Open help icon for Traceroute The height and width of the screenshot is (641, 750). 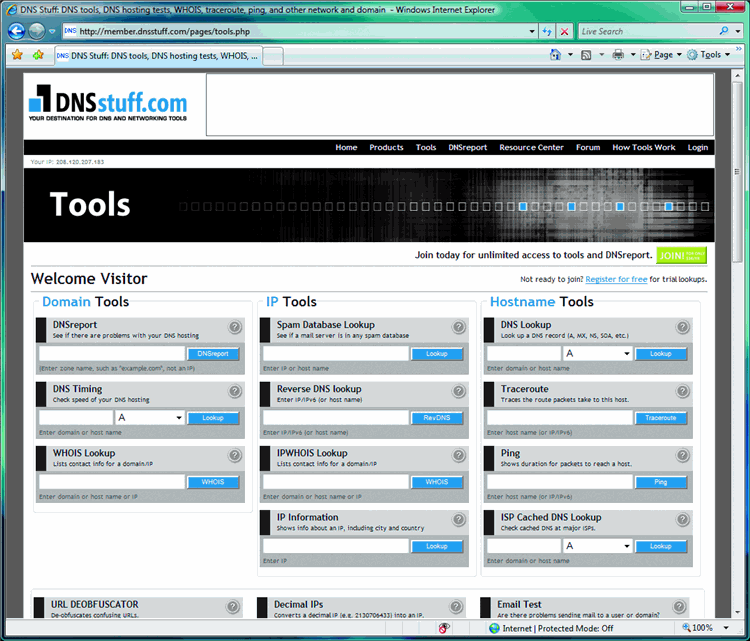coord(683,391)
